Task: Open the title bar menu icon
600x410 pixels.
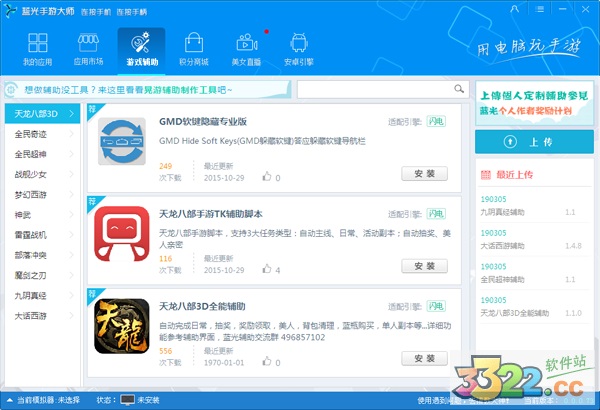Action: click(540, 9)
